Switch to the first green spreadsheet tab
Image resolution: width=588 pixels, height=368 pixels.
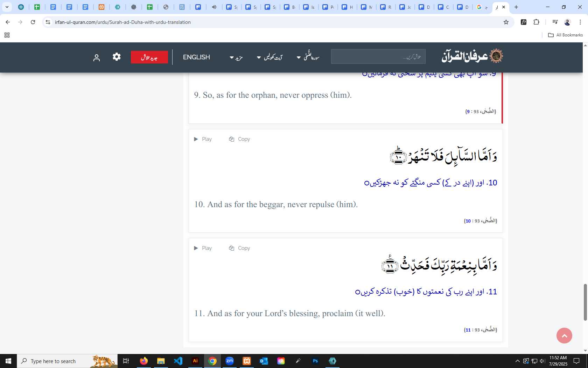[x=37, y=7]
